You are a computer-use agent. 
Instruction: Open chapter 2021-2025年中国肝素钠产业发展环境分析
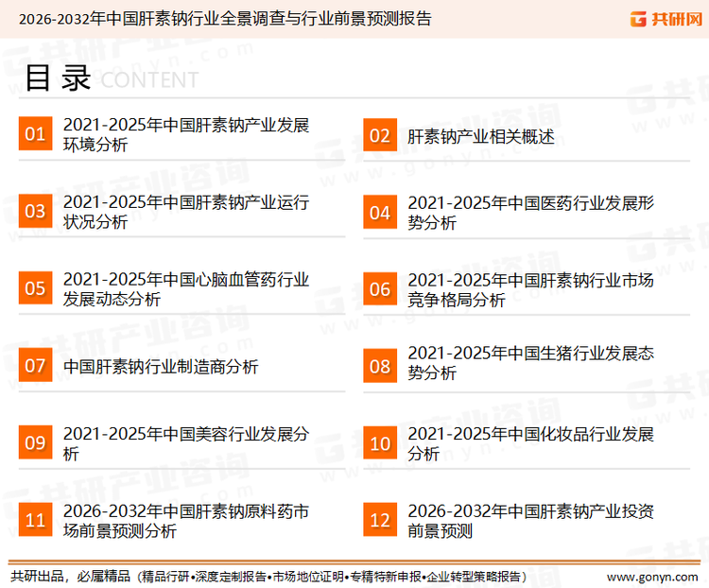[x=186, y=135]
